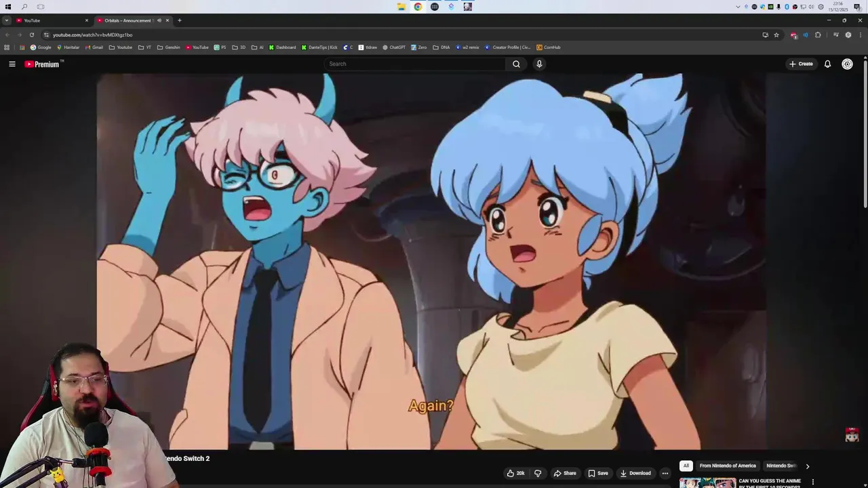Select the From Nintendo of America chip
The height and width of the screenshot is (488, 868).
click(x=728, y=466)
